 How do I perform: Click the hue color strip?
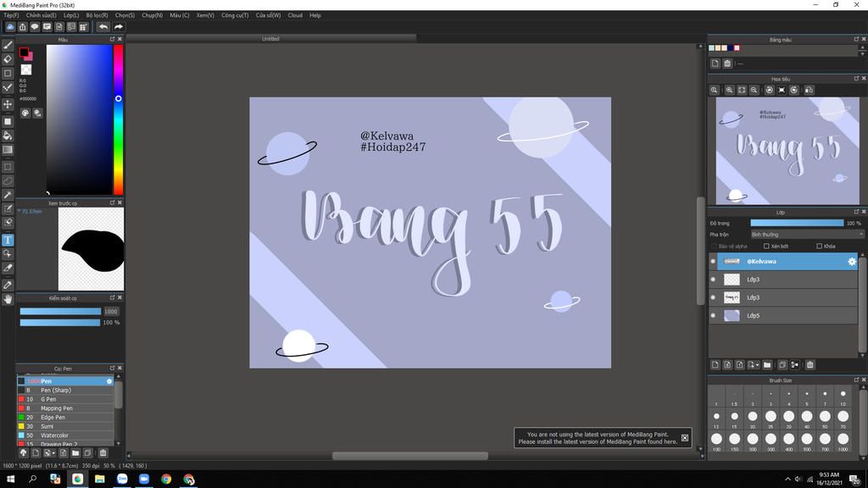pos(118,119)
